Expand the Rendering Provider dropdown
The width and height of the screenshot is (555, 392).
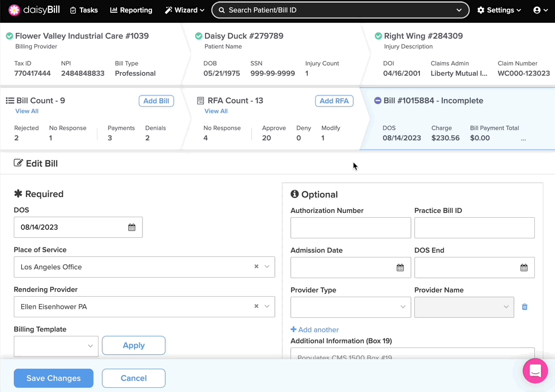point(267,306)
